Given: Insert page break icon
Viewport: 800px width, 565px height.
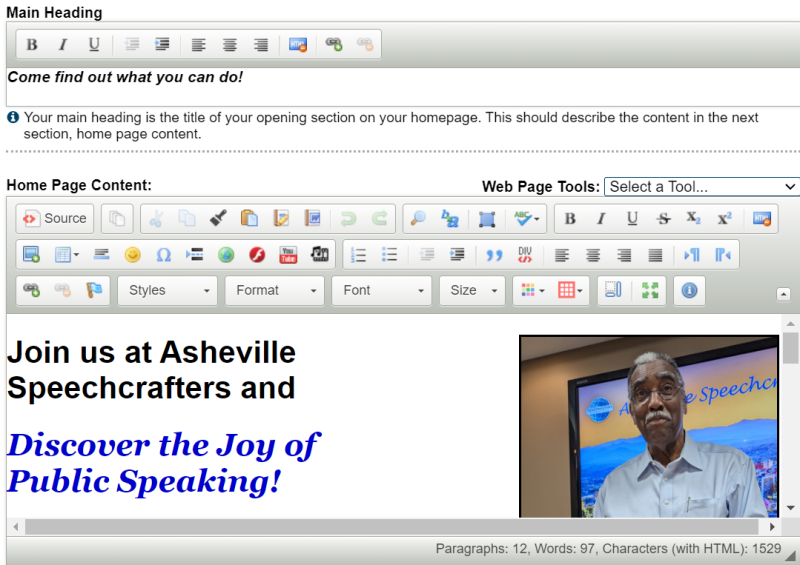Looking at the screenshot, I should tap(194, 254).
